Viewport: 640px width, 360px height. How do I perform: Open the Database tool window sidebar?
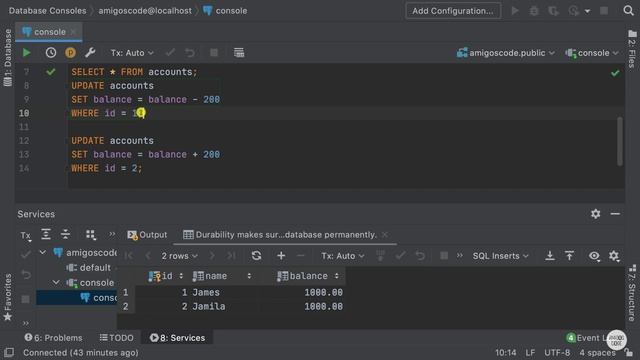7,57
